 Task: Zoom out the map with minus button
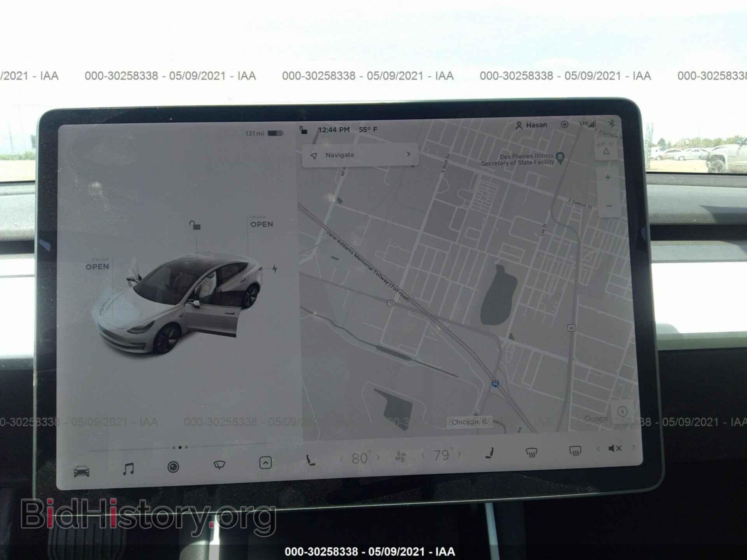click(609, 205)
